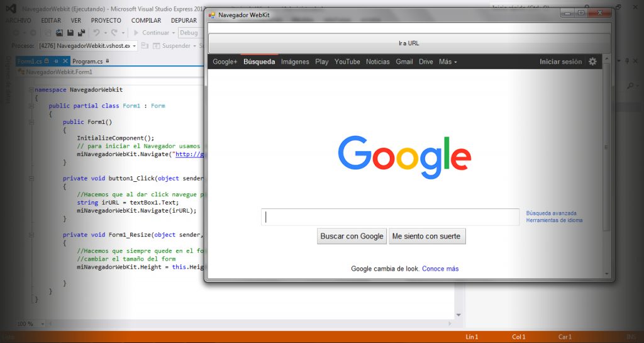This screenshot has width=644, height=343.
Task: Click the http:// link in Navigate code line
Action: coord(189,154)
